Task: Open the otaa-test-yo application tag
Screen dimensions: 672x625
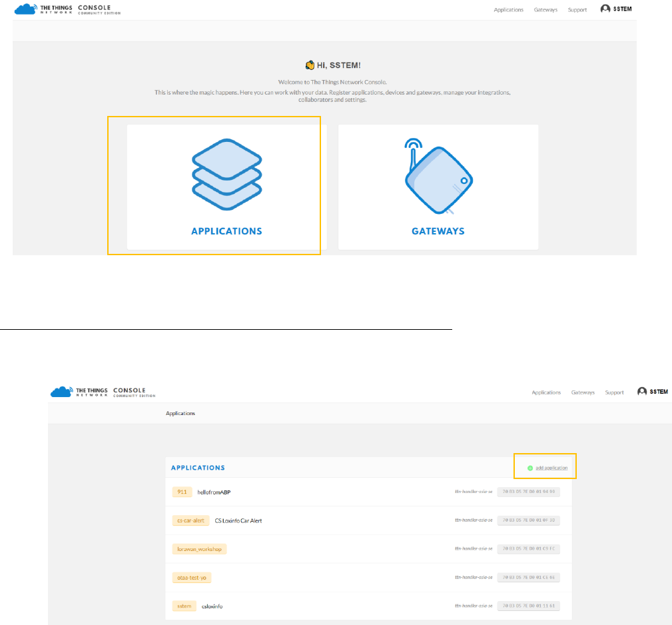Action: tap(192, 578)
